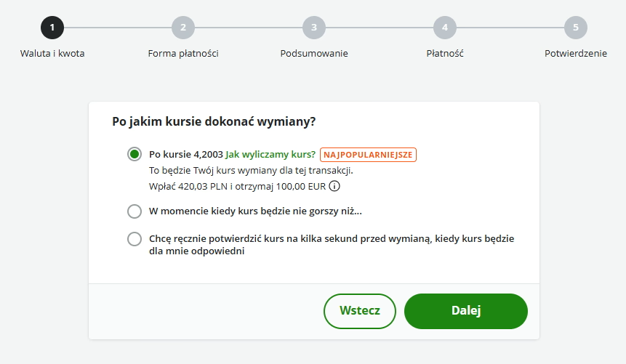Click step 1 circle in progress bar
This screenshot has height=364, width=626.
tap(52, 28)
